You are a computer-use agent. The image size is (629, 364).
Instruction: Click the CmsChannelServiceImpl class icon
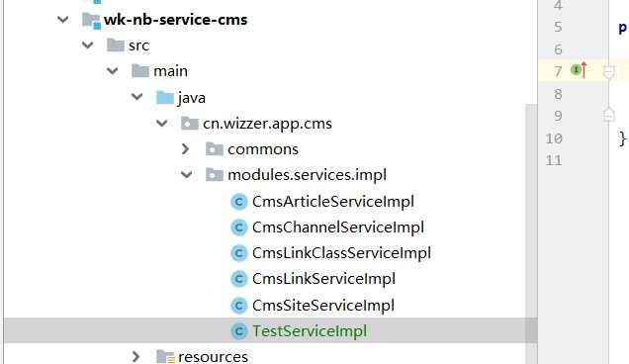coord(239,227)
